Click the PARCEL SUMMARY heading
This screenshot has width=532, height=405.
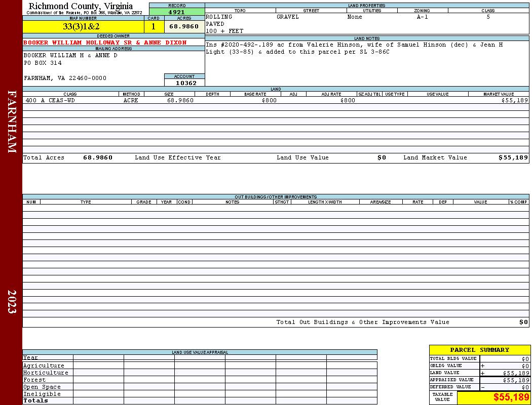coord(479,350)
